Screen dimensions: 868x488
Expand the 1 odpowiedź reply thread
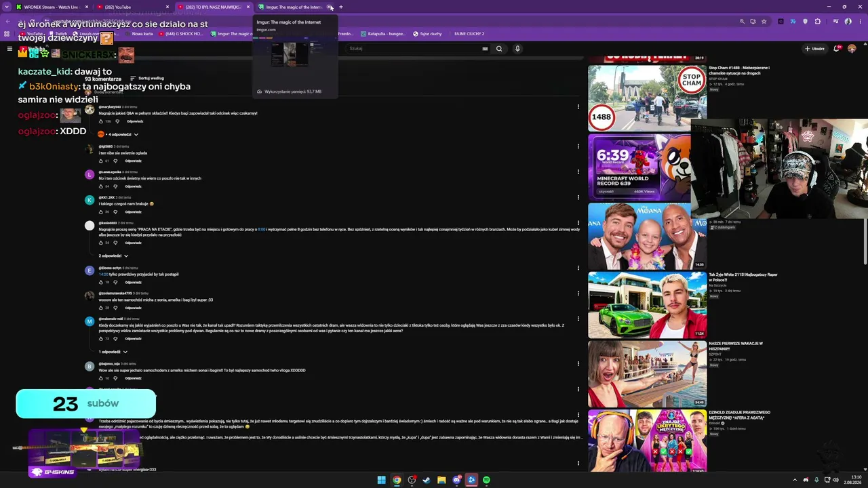point(113,352)
